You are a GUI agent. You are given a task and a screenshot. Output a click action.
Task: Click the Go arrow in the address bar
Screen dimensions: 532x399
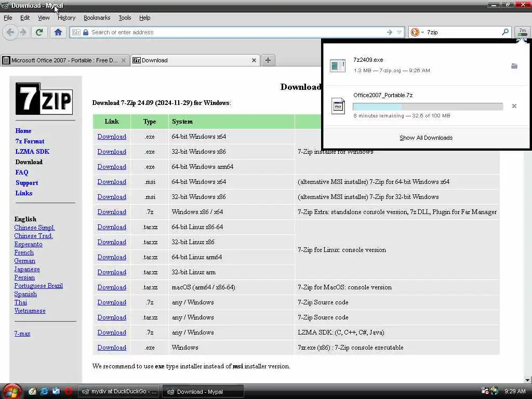[x=390, y=32]
